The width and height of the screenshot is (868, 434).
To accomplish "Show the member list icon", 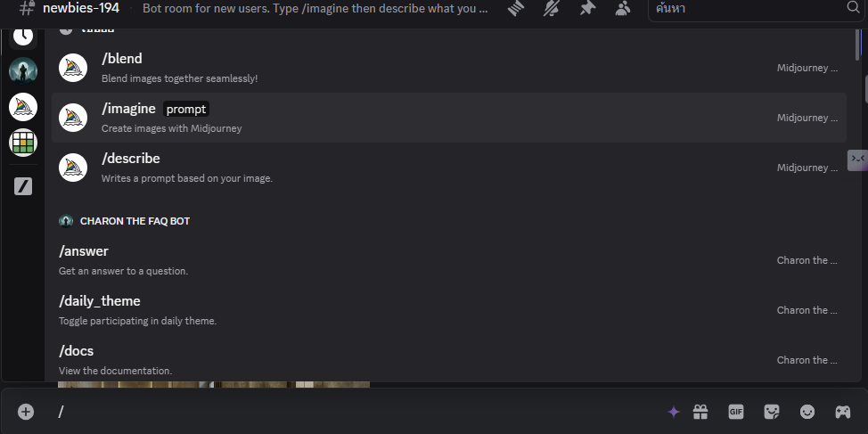I will tap(623, 8).
